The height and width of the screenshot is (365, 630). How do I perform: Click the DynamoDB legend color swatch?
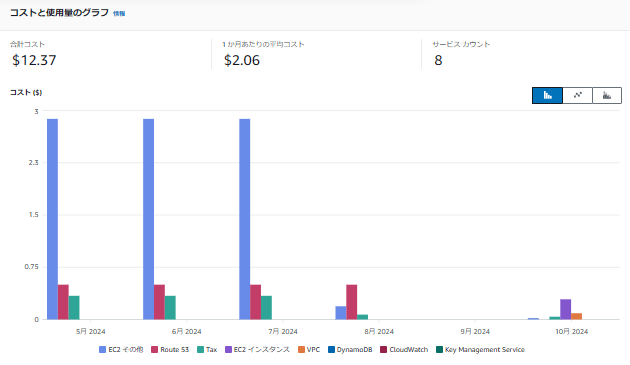point(331,350)
